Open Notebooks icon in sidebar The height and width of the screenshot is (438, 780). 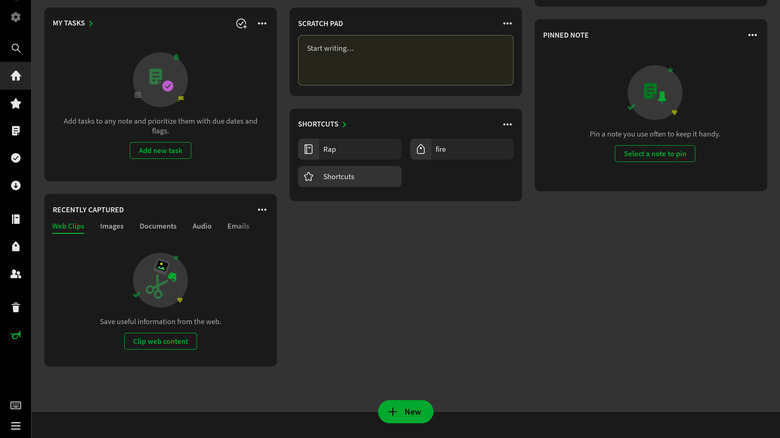pyautogui.click(x=15, y=219)
